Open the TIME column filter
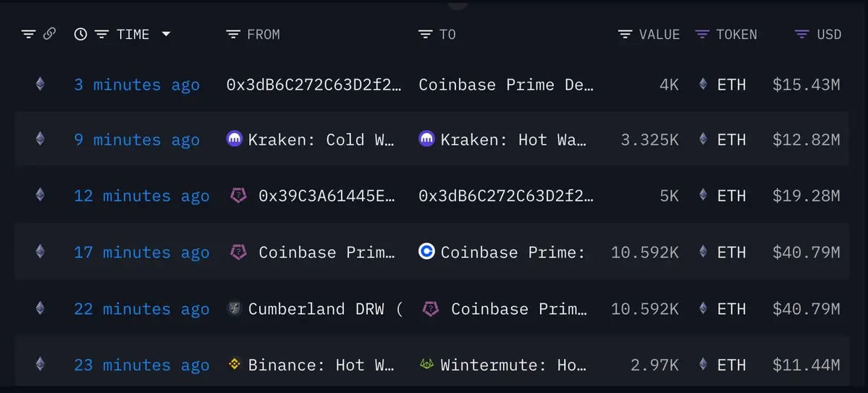The width and height of the screenshot is (868, 393). tap(101, 34)
